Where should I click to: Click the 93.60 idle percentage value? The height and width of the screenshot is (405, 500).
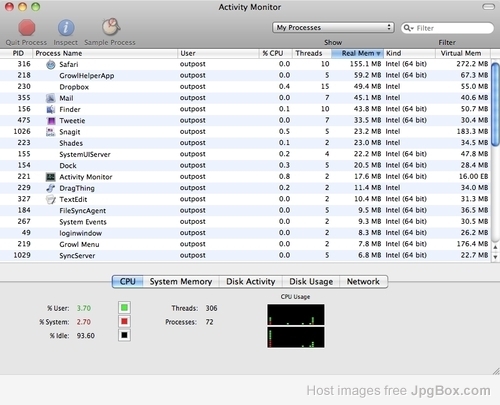pyautogui.click(x=86, y=336)
